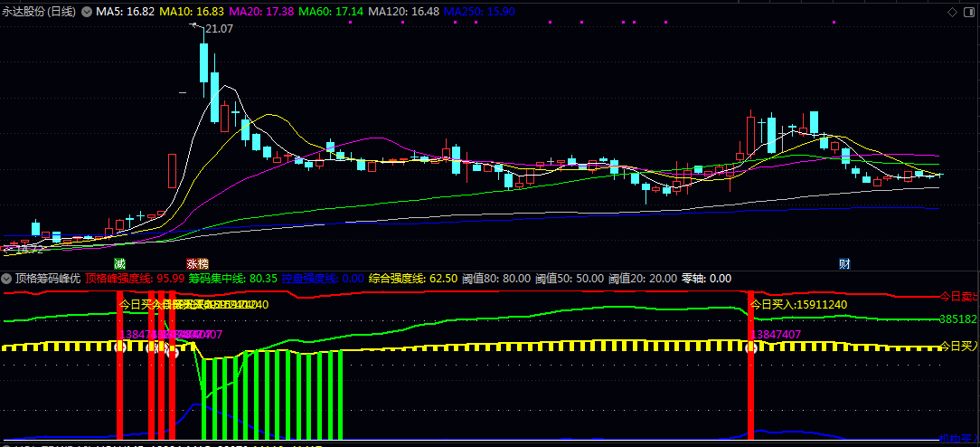This screenshot has width=980, height=447.
Task: Click the magenta 13847407 value near the right red bar
Action: pyautogui.click(x=777, y=335)
